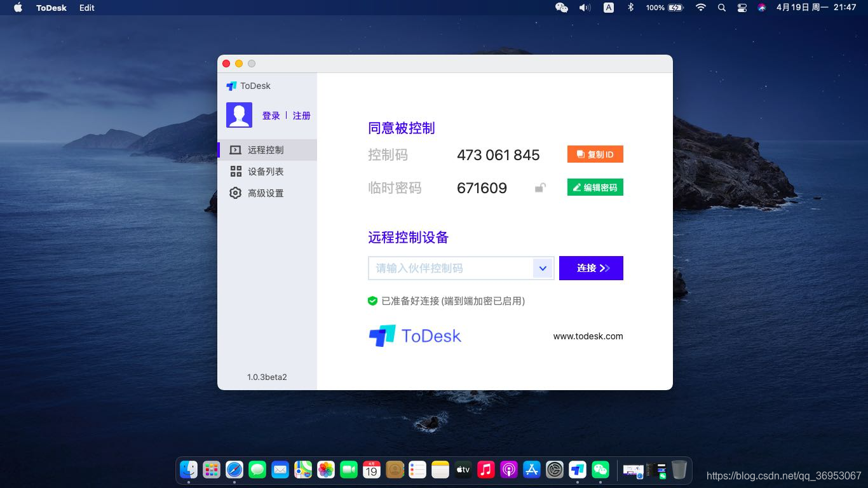The height and width of the screenshot is (488, 868).
Task: Click Bluetooth icon in menu bar
Action: point(630,8)
